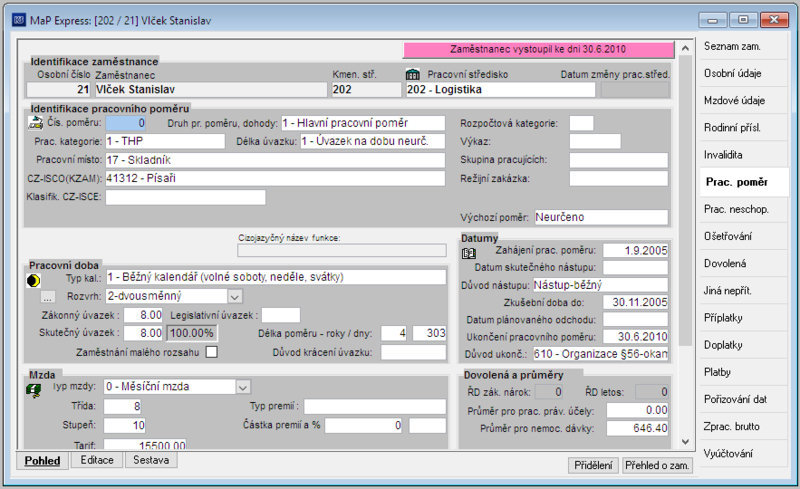The height and width of the screenshot is (489, 800).
Task: Click the green money icon in Mzda
Action: tap(34, 391)
